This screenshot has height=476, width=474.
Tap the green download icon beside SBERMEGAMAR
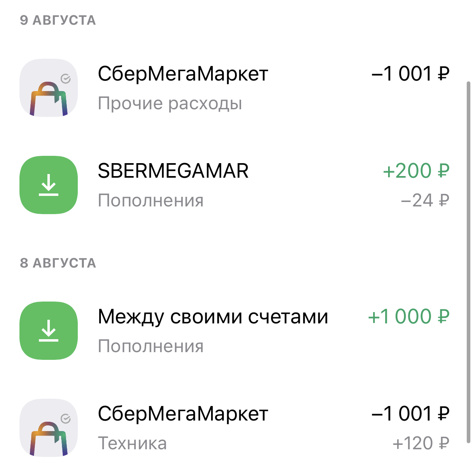(49, 185)
